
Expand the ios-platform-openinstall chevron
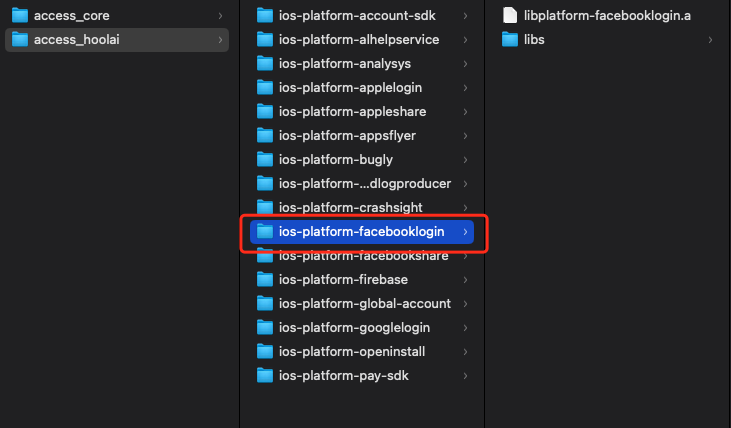tap(465, 352)
